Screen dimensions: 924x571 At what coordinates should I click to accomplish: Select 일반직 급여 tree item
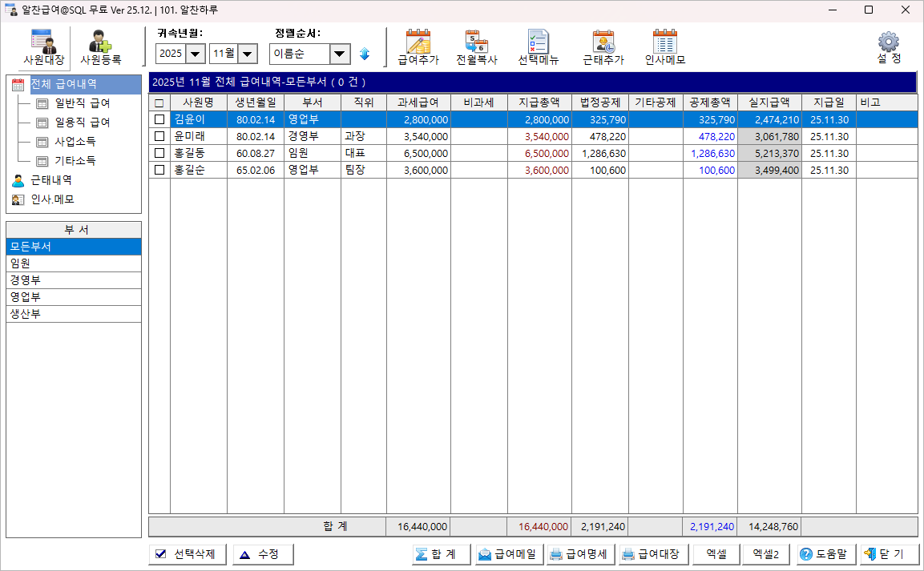83,103
